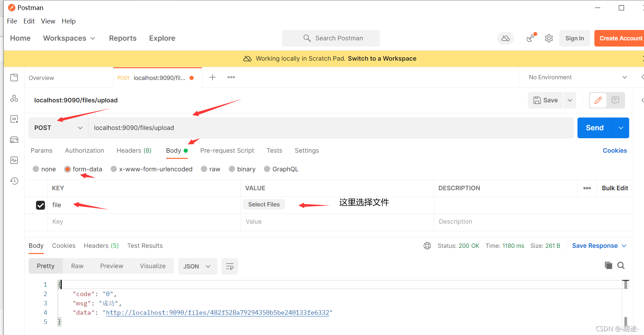Click Select Files button

pos(264,204)
